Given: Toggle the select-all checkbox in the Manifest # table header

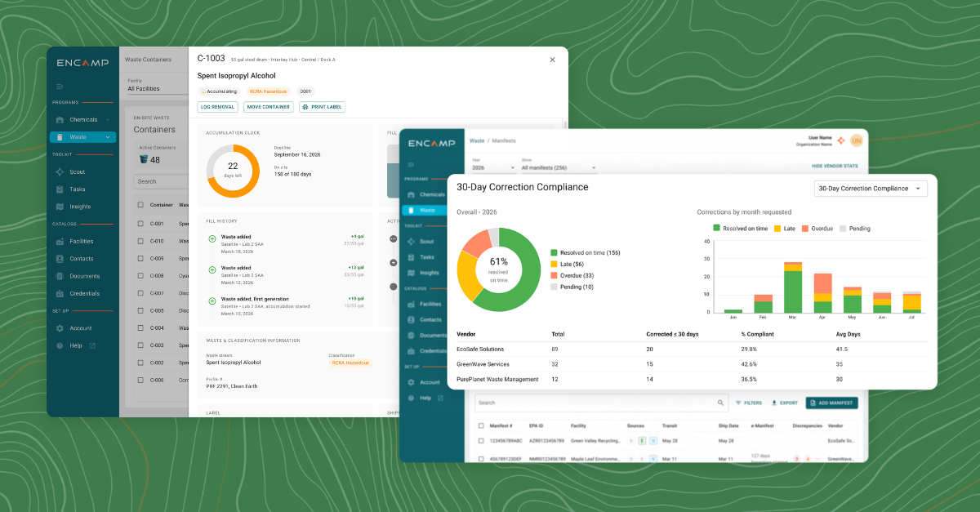Looking at the screenshot, I should (480, 425).
